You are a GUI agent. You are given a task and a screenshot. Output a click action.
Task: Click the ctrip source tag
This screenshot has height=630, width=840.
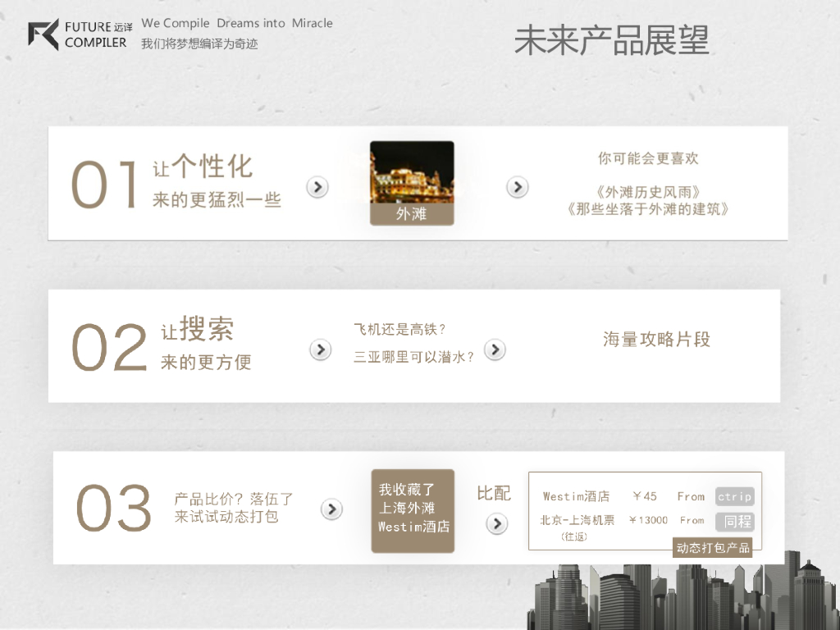734,496
